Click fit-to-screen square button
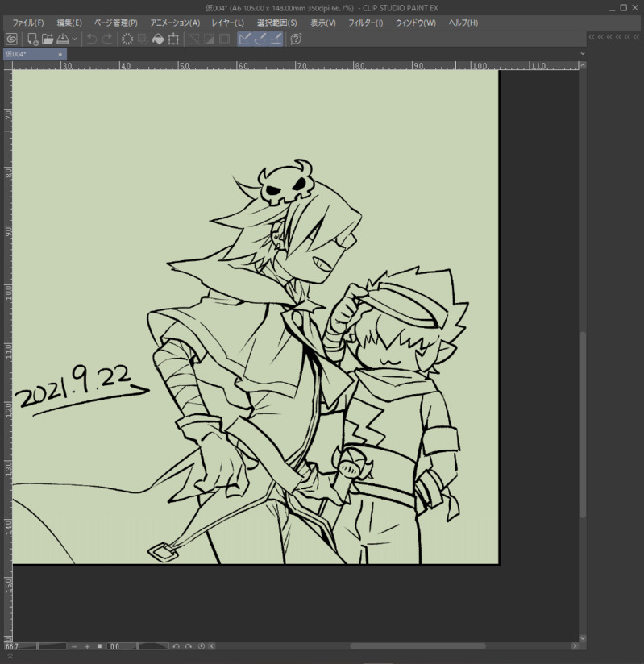This screenshot has height=664, width=644. [x=100, y=646]
